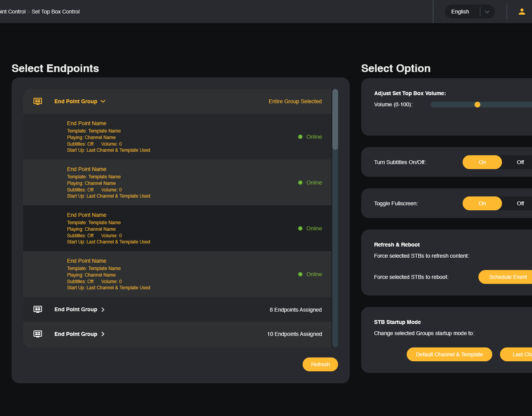This screenshot has width=532, height=416.
Task: Click the monitor icon for 10 Endpoints group
Action: pos(38,334)
